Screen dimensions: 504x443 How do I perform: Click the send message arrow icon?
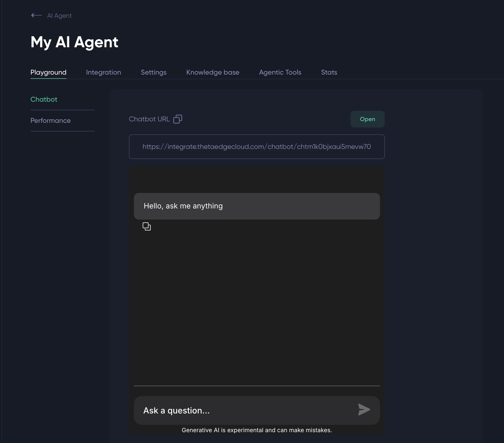coord(364,410)
